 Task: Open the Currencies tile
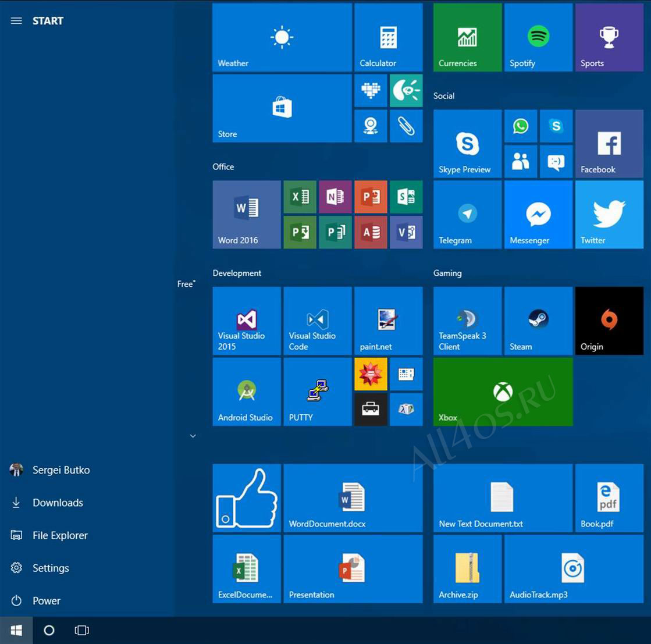point(468,37)
